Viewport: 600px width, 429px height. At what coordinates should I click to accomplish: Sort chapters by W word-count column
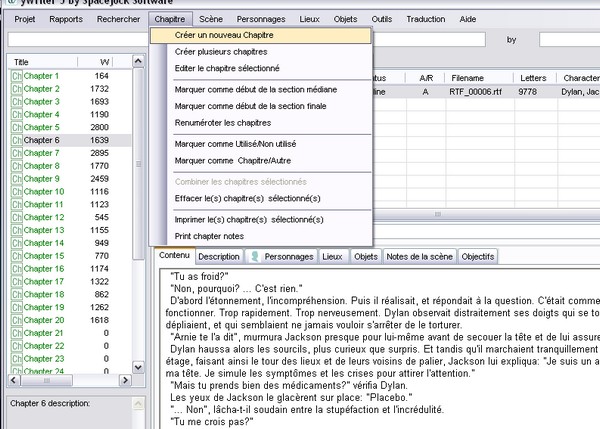pos(96,62)
